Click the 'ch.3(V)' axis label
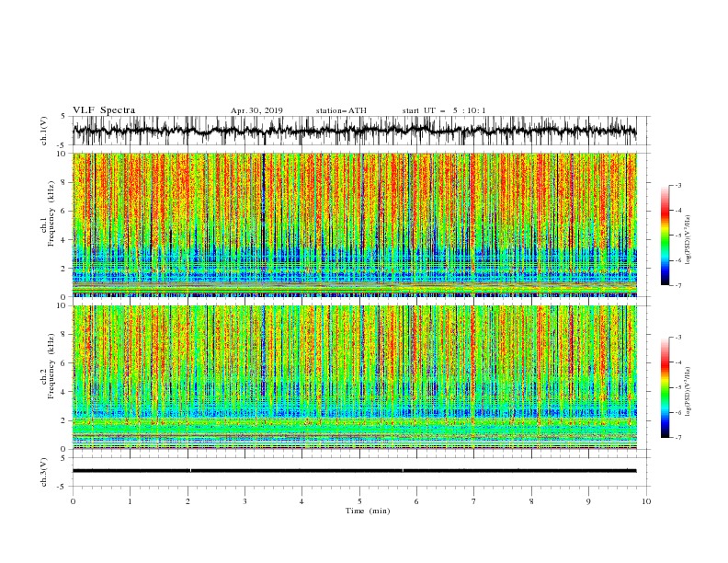This screenshot has width=728, height=563. [43, 472]
